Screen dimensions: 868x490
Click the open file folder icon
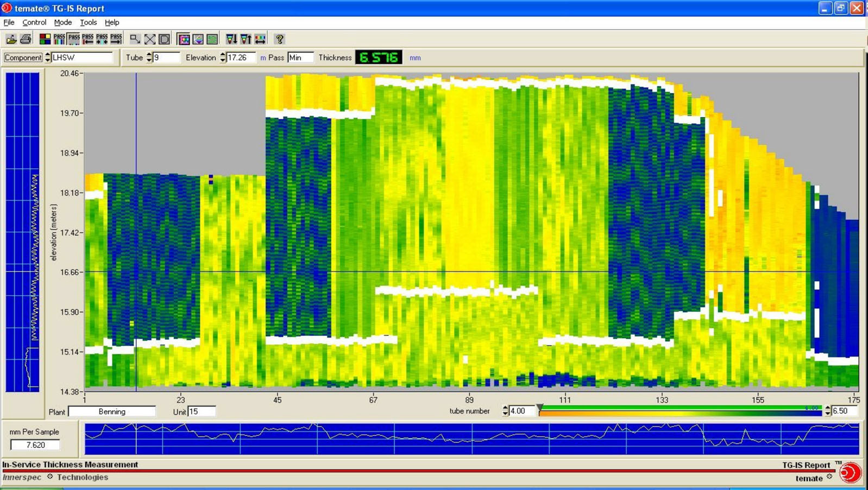(11, 39)
